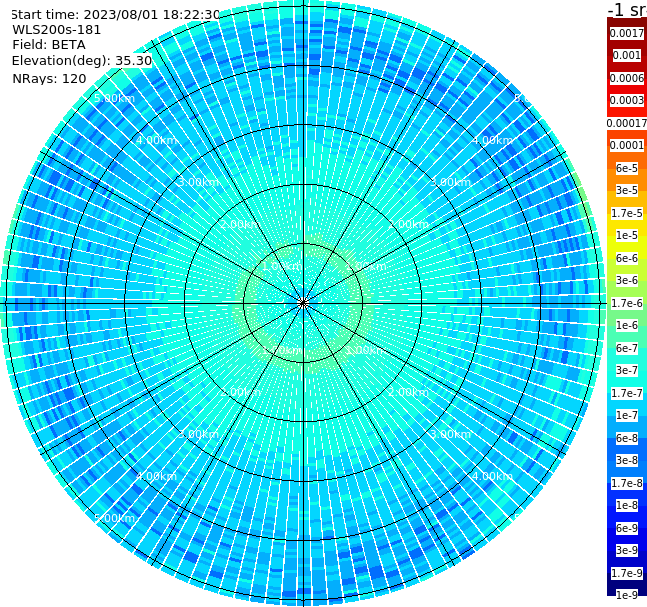Select the 3.00km ring label in upper-right quadrant

[x=450, y=182]
